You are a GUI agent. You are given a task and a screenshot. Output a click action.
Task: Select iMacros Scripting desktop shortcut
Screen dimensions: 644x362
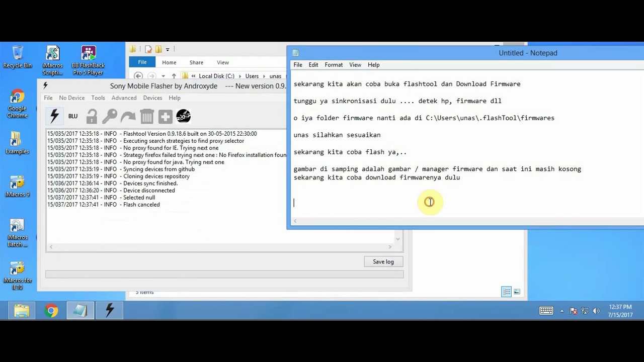tap(53, 60)
